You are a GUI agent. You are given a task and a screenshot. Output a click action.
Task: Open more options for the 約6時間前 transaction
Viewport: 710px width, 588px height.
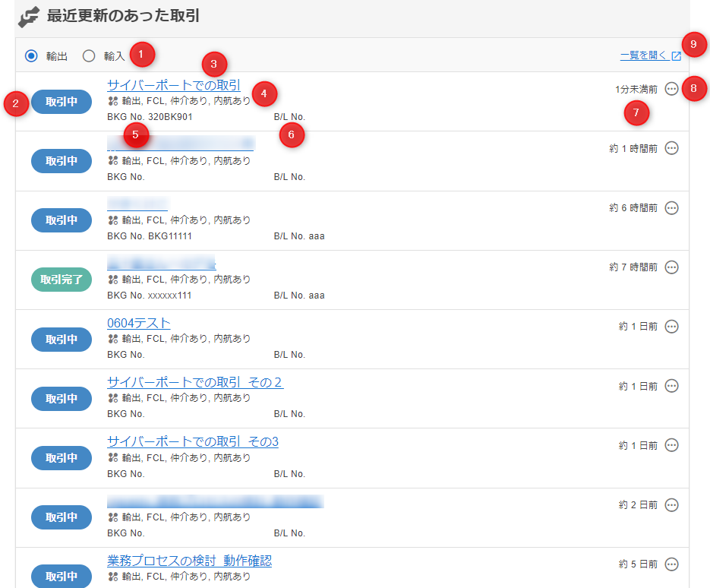tap(671, 207)
